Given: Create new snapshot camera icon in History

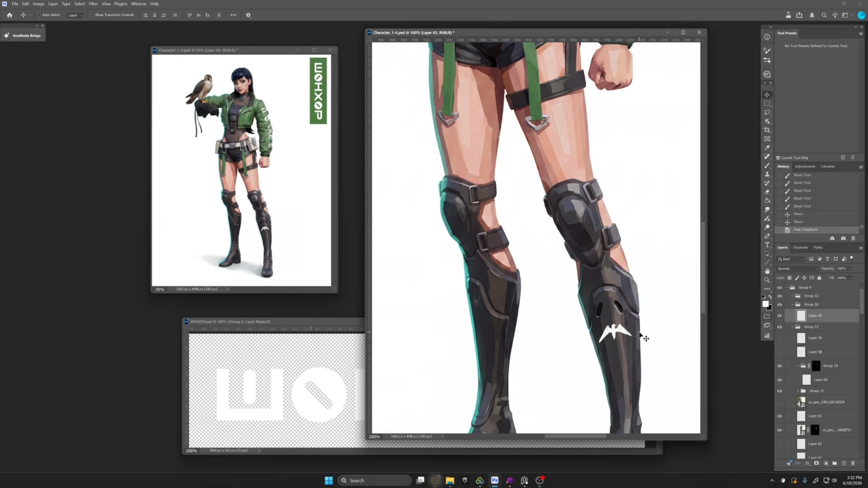Looking at the screenshot, I should click(x=843, y=239).
